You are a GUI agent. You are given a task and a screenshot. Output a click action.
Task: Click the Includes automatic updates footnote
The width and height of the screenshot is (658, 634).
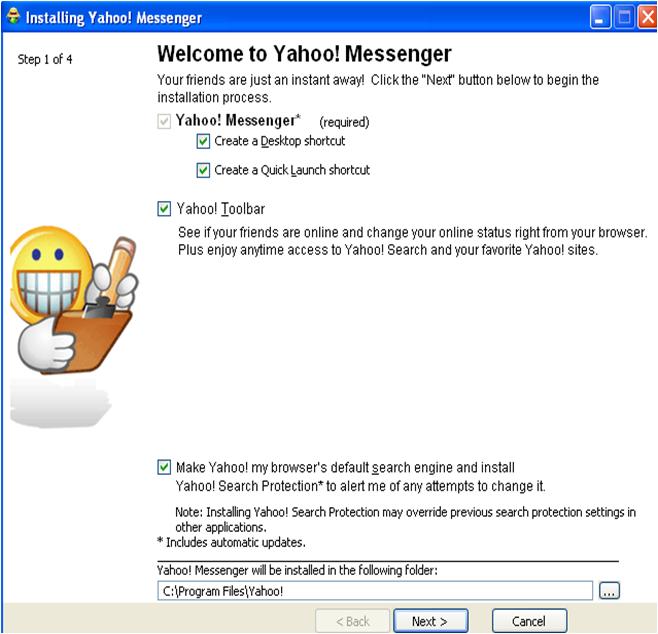[232, 543]
